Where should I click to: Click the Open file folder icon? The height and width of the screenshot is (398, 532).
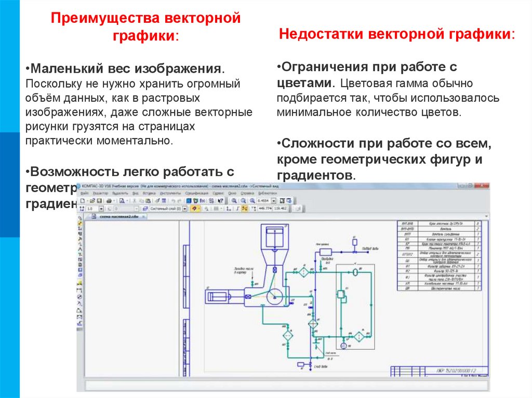(92, 201)
